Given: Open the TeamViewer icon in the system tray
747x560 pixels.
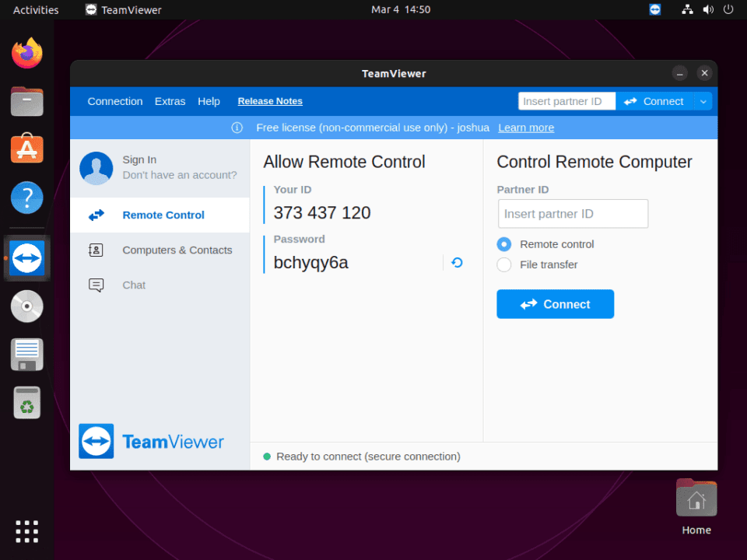Looking at the screenshot, I should point(654,9).
